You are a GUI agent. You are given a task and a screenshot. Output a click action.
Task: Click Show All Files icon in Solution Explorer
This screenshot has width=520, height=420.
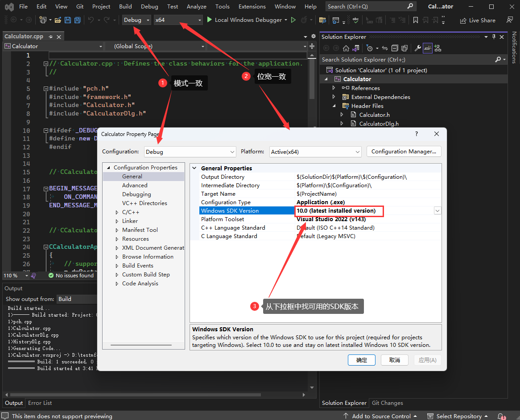coord(404,49)
